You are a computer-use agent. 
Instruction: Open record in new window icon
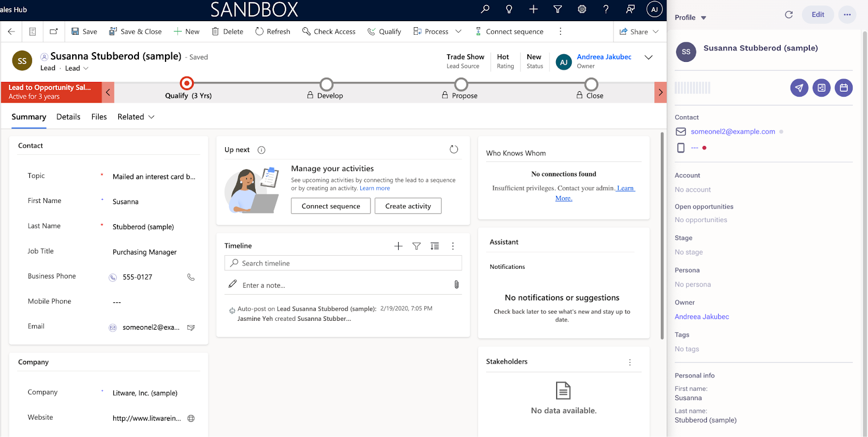pos(54,31)
